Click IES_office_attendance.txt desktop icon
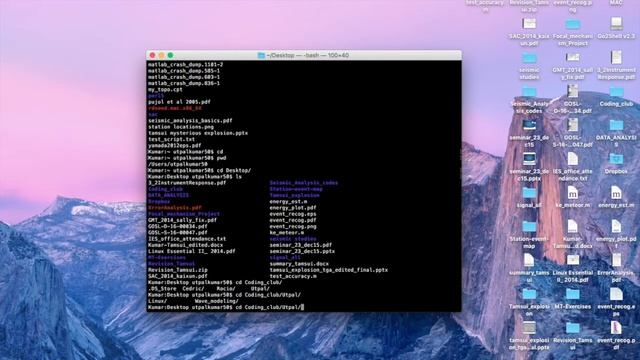Image resolution: width=640 pixels, height=360 pixels. click(573, 159)
